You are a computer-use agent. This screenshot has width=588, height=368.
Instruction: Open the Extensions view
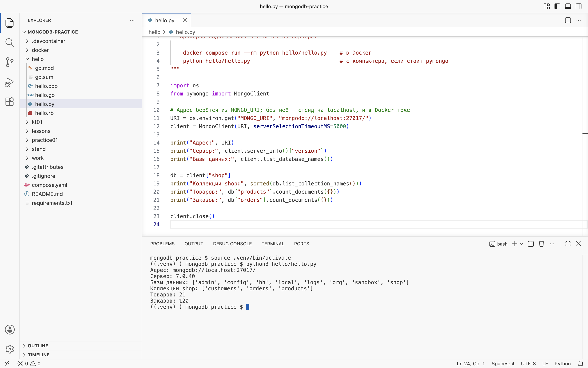[9, 101]
